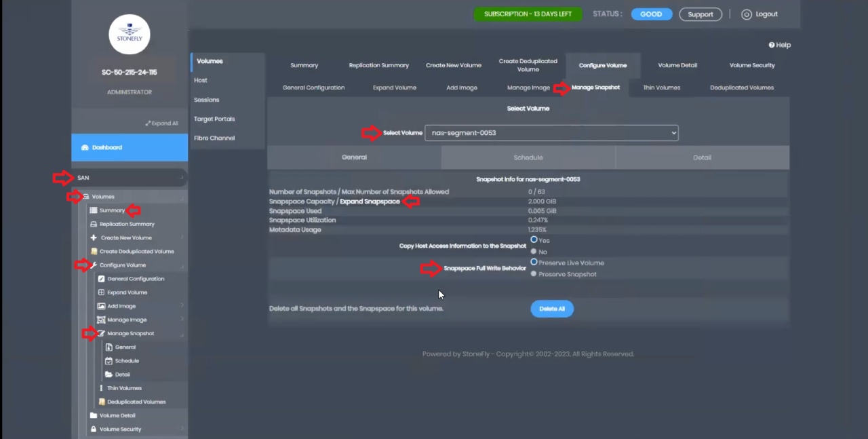This screenshot has width=868, height=439.
Task: Select the Volume Security lock icon
Action: coord(93,429)
